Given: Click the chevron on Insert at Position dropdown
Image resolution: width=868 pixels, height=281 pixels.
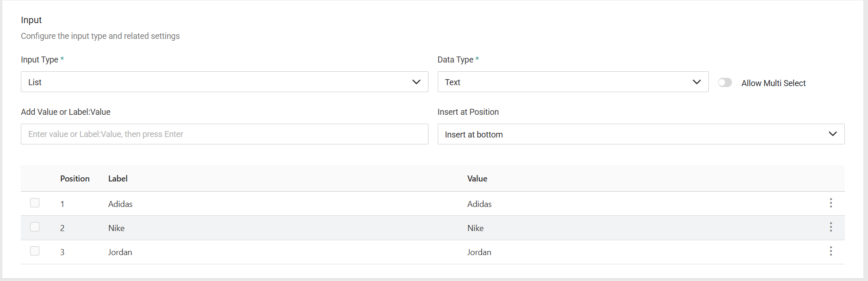Looking at the screenshot, I should 832,134.
